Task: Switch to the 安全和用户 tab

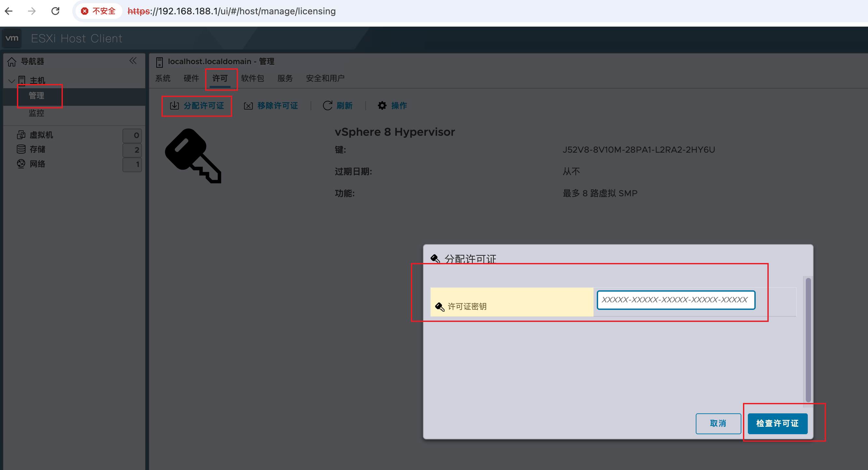Action: [x=325, y=78]
